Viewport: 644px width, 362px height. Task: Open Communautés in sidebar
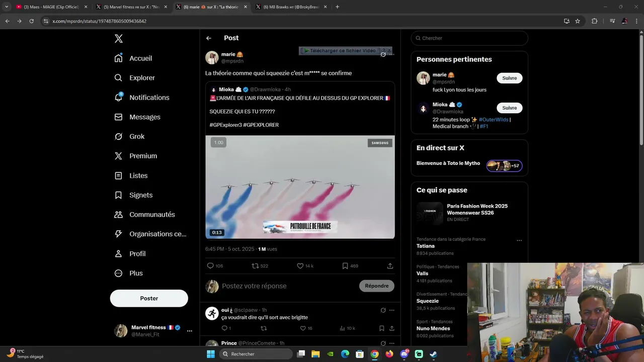pyautogui.click(x=144, y=215)
